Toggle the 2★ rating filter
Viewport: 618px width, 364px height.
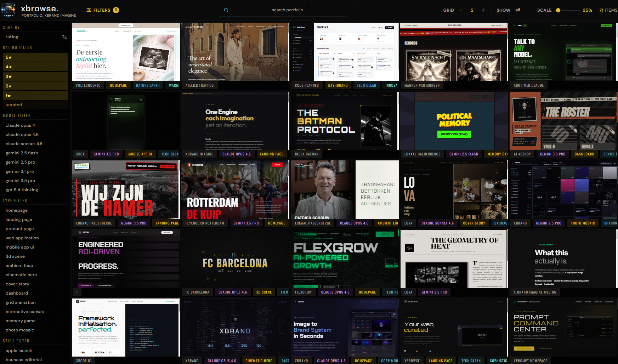click(x=35, y=86)
